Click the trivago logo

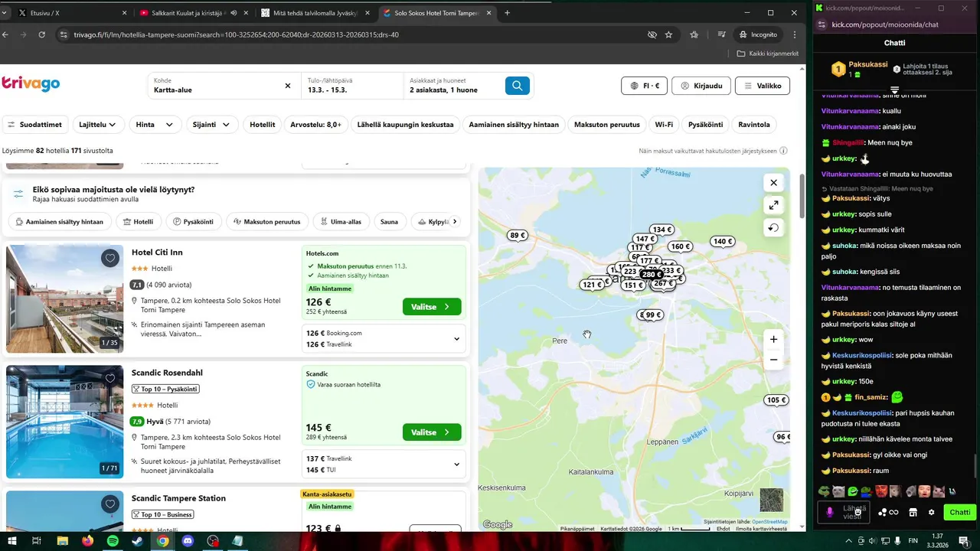pyautogui.click(x=31, y=84)
